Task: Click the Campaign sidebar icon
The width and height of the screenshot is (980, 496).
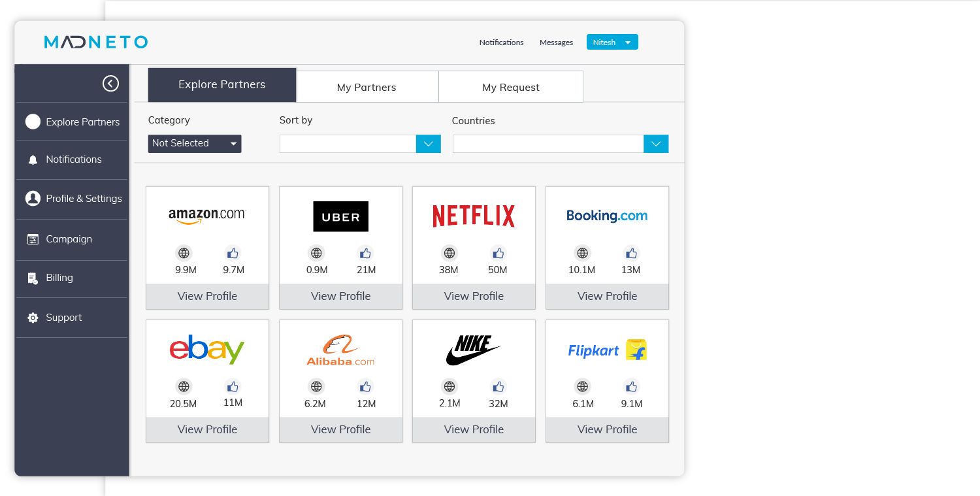Action: (33, 239)
